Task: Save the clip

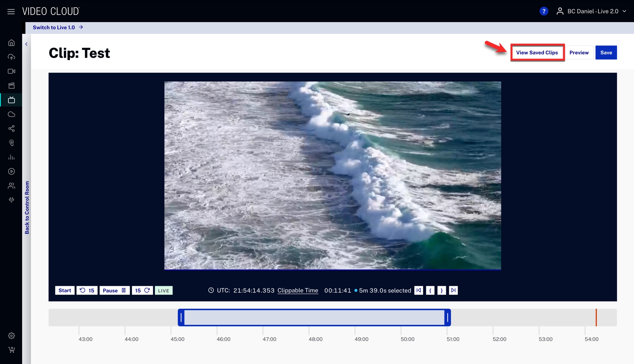Action: 606,52
